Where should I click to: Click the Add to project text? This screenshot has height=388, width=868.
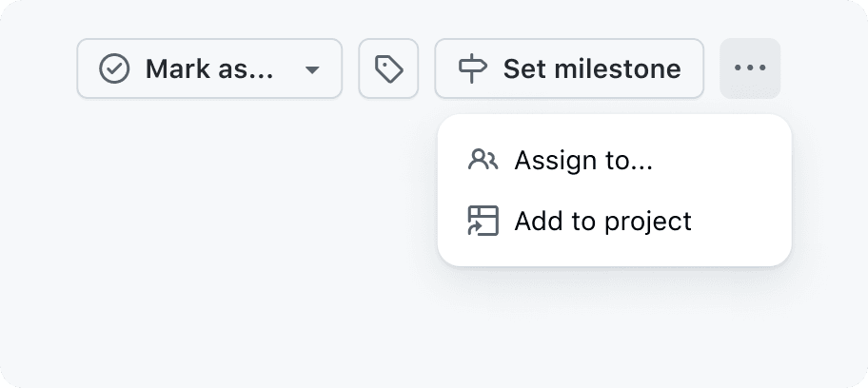(602, 221)
